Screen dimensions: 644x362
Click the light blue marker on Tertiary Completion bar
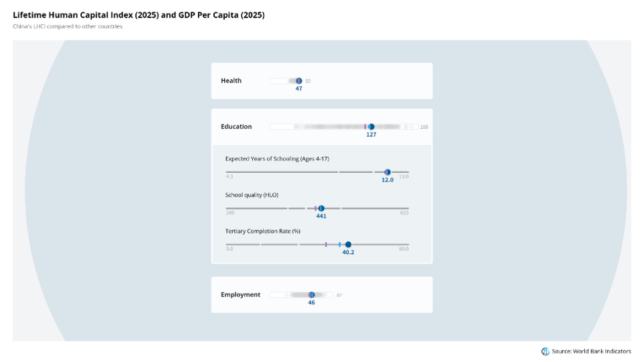[339, 245]
